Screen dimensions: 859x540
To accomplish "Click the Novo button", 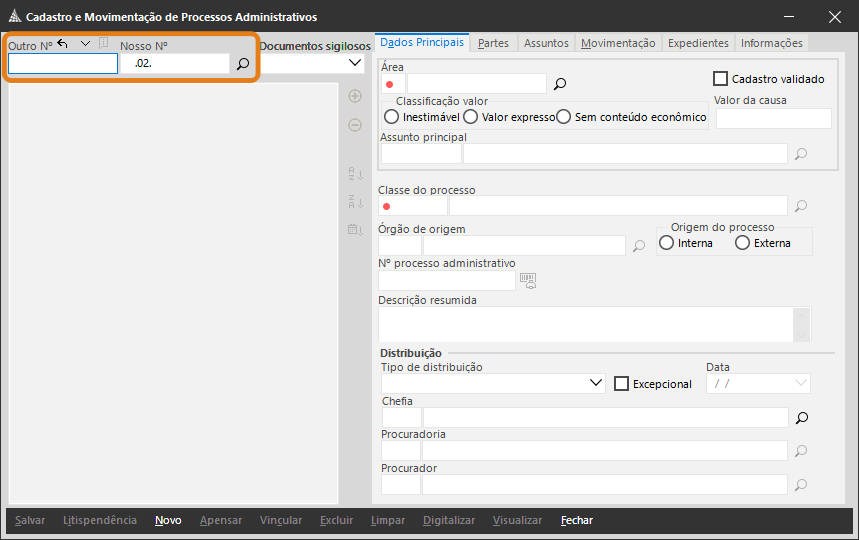I will coord(168,520).
